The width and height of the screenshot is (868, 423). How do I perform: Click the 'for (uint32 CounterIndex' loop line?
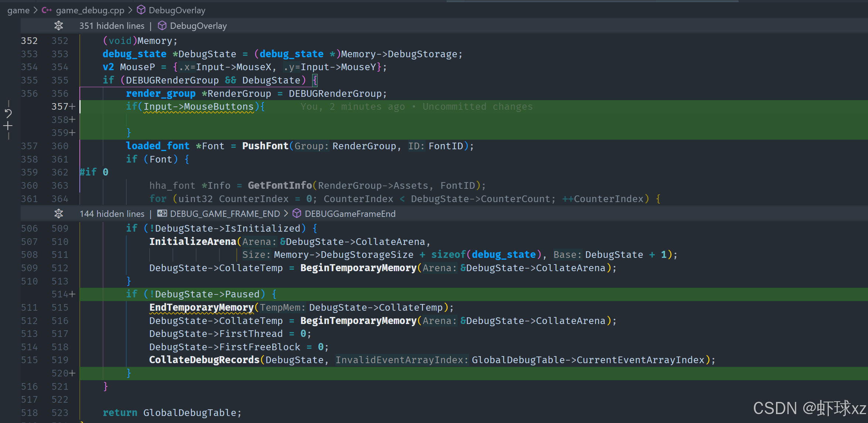[x=405, y=199]
